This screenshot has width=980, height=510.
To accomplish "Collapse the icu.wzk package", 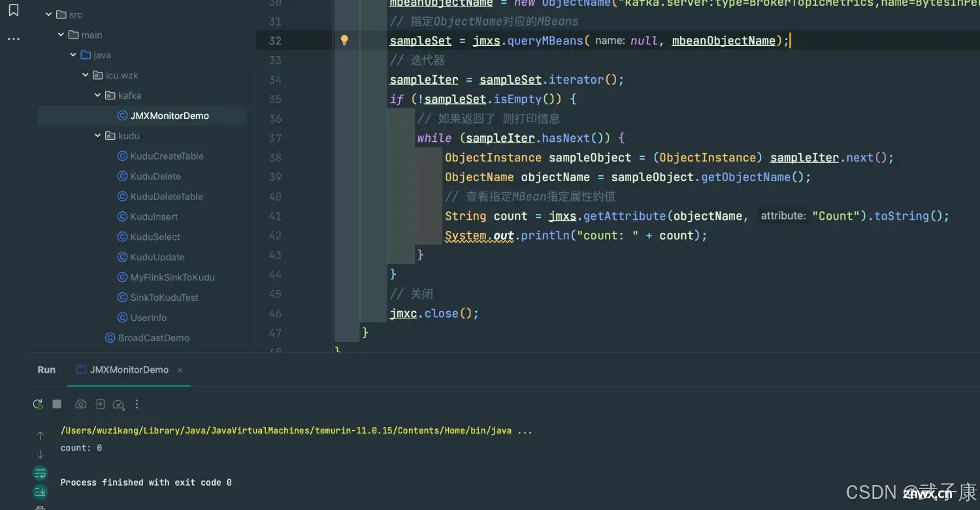I will point(86,75).
